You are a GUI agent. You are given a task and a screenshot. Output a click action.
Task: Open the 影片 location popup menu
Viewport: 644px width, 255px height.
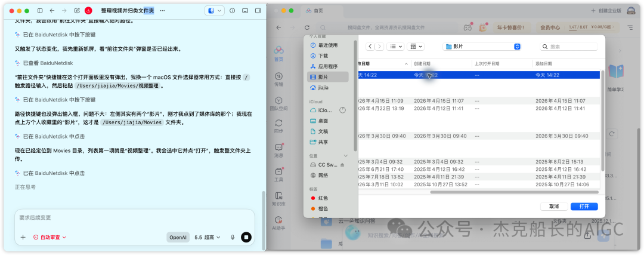(482, 47)
